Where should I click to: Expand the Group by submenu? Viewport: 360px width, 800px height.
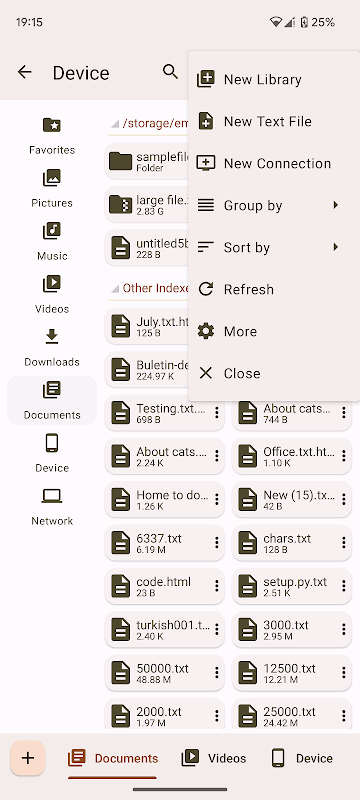(273, 206)
